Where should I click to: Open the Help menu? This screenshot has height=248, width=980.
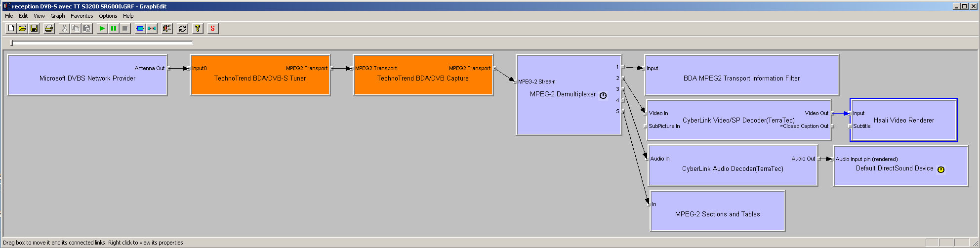(x=128, y=16)
